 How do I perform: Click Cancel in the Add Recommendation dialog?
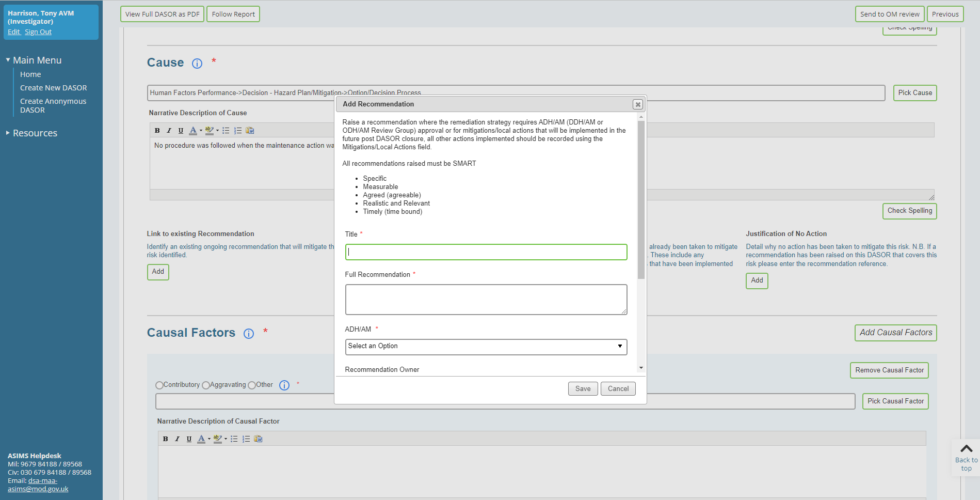click(618, 389)
